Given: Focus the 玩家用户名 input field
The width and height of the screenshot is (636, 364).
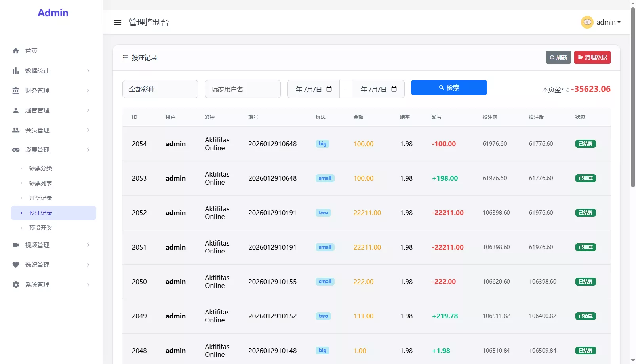Looking at the screenshot, I should click(x=242, y=89).
